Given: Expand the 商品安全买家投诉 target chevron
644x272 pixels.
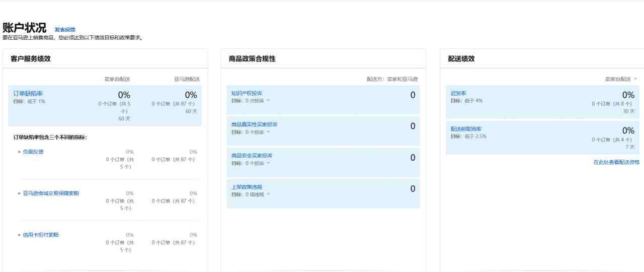Looking at the screenshot, I should (x=268, y=163).
